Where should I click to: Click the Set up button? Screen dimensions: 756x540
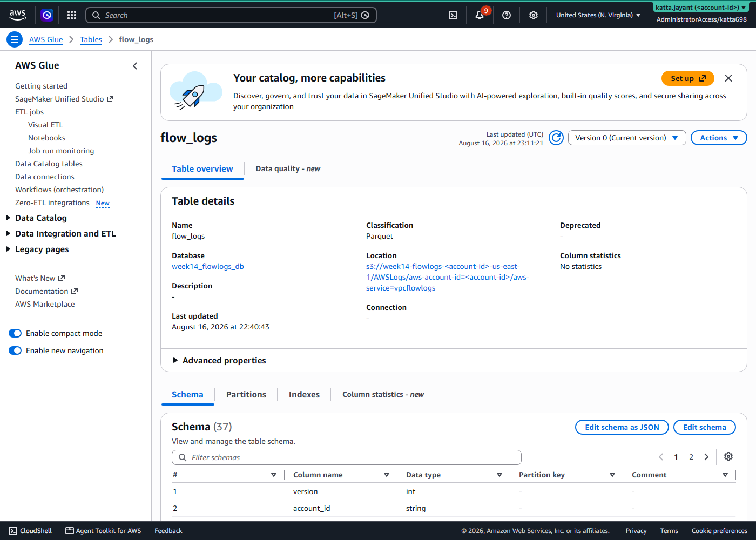tap(687, 78)
